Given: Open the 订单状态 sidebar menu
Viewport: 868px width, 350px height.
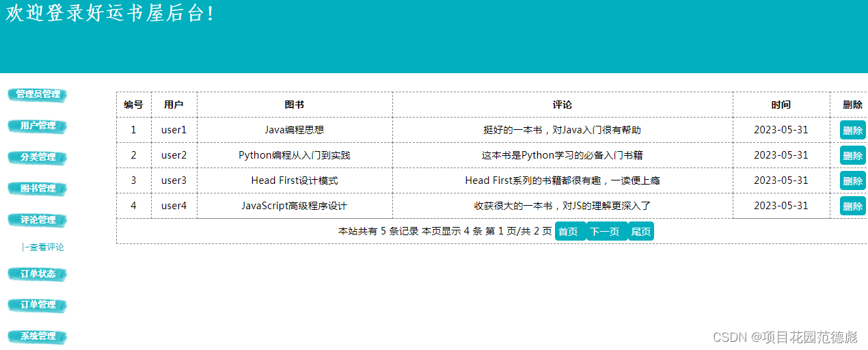Looking at the screenshot, I should [x=38, y=273].
